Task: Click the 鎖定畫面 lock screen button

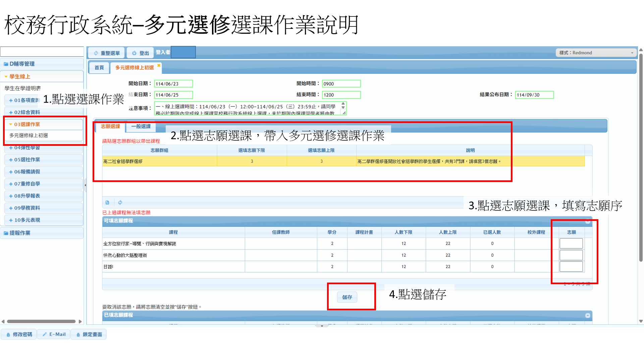Action: pos(89,334)
